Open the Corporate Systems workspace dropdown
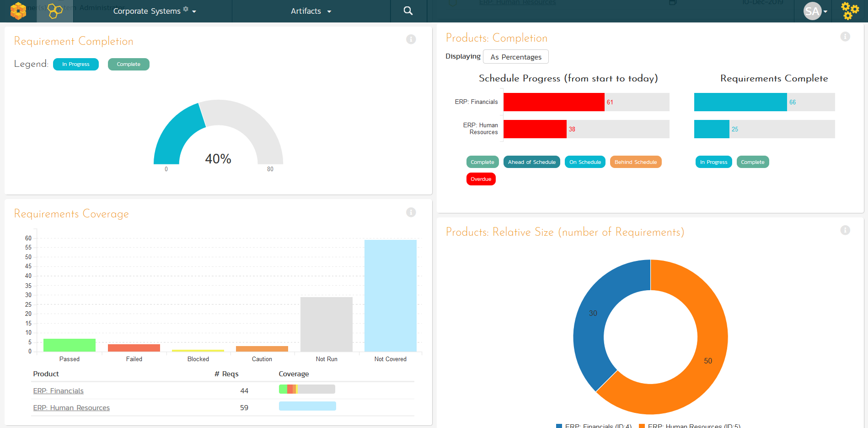This screenshot has height=428, width=868. click(153, 11)
